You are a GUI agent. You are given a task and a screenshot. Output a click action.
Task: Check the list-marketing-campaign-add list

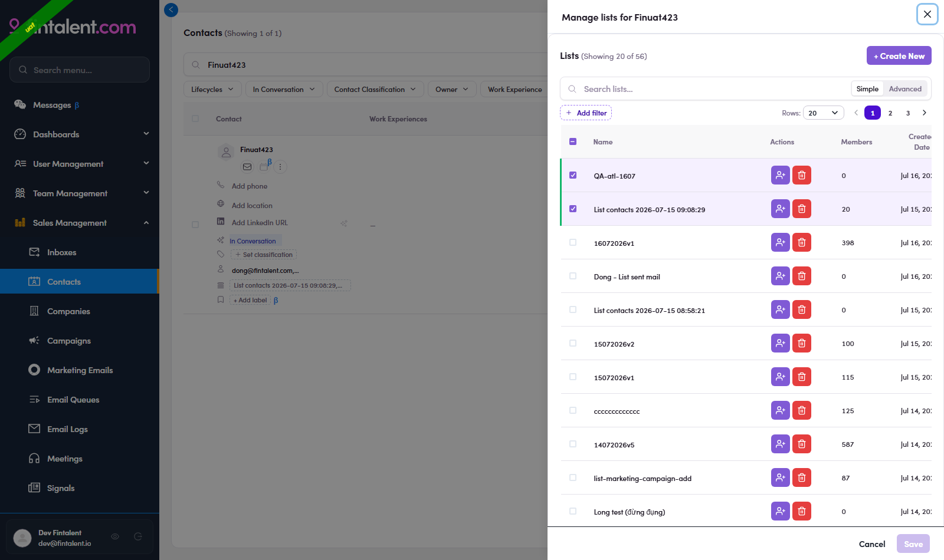573,477
